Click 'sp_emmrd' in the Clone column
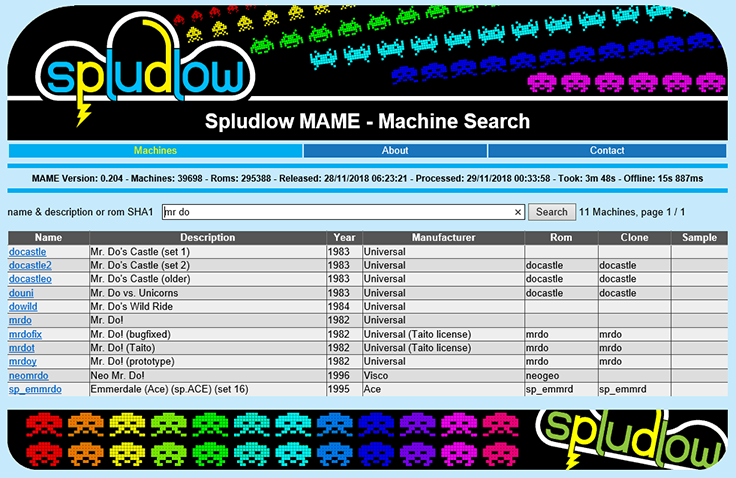This screenshot has width=736, height=478. [x=622, y=389]
